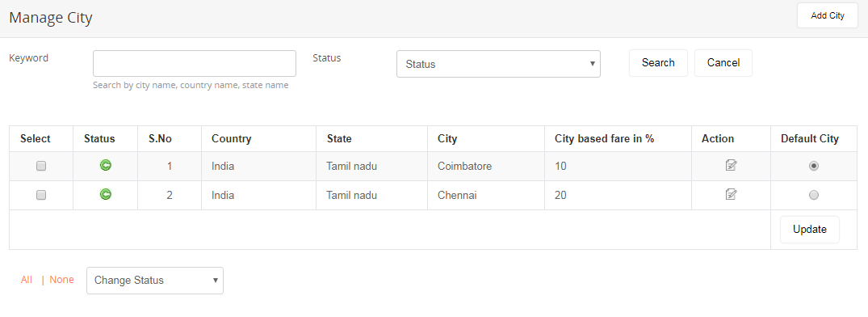
Task: Click the Search button
Action: (658, 63)
